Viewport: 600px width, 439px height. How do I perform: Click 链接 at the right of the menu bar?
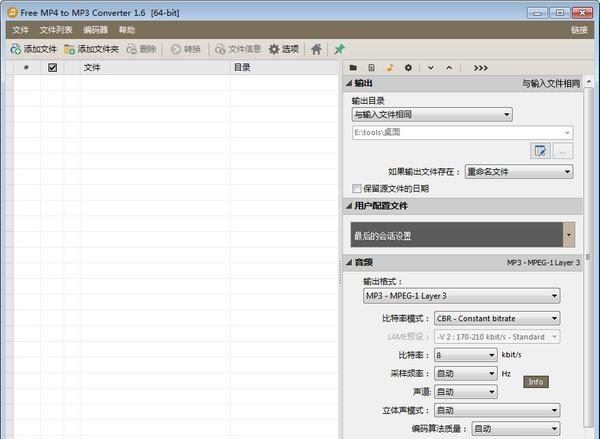pyautogui.click(x=579, y=30)
